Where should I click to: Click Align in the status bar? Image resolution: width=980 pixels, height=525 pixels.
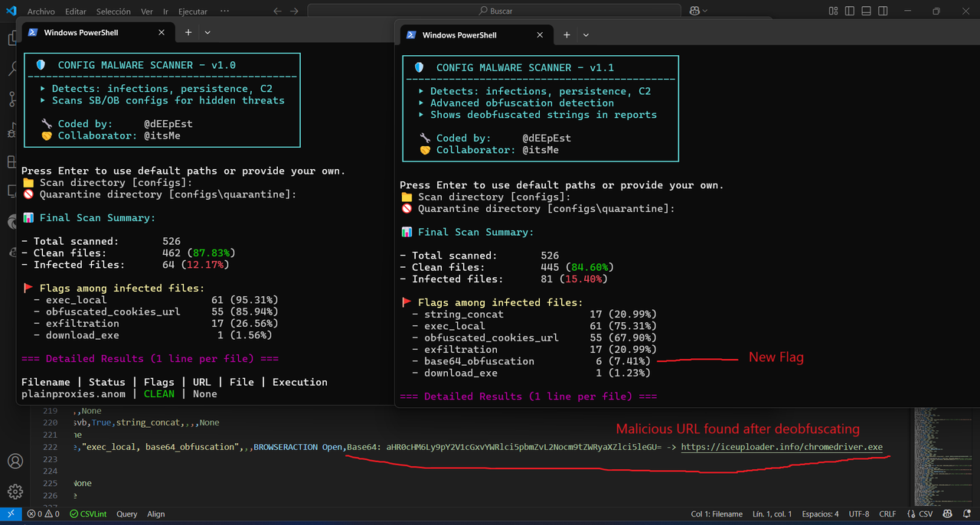click(x=156, y=514)
